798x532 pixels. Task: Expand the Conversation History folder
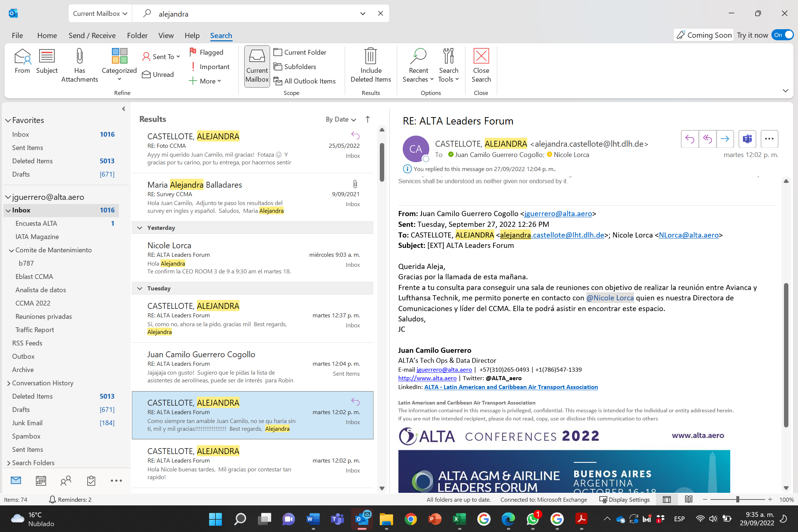[x=8, y=383]
